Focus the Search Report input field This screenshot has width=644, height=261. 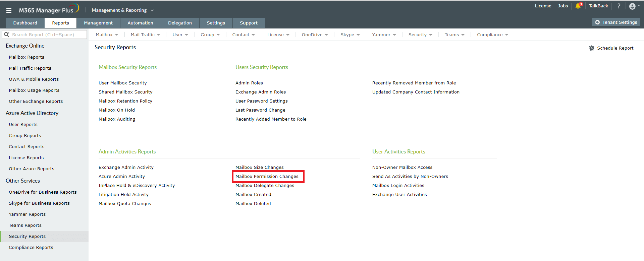(45, 35)
